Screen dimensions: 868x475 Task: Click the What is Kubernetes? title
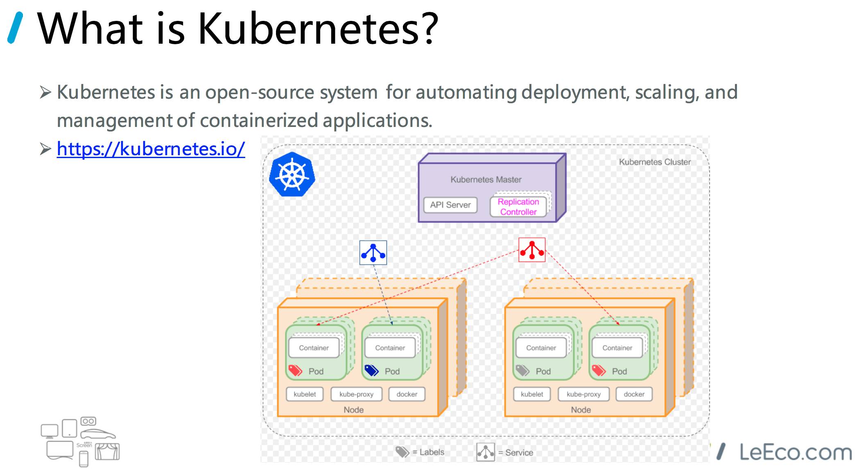coord(238,29)
